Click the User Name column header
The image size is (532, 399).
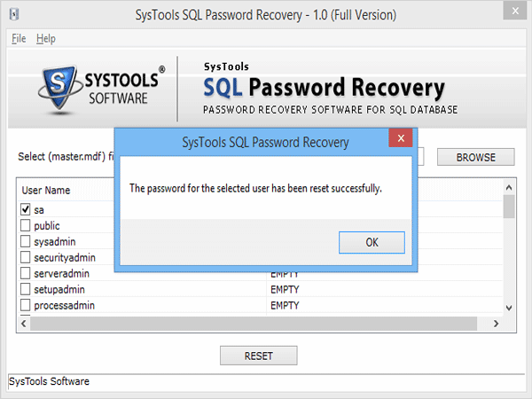46,191
